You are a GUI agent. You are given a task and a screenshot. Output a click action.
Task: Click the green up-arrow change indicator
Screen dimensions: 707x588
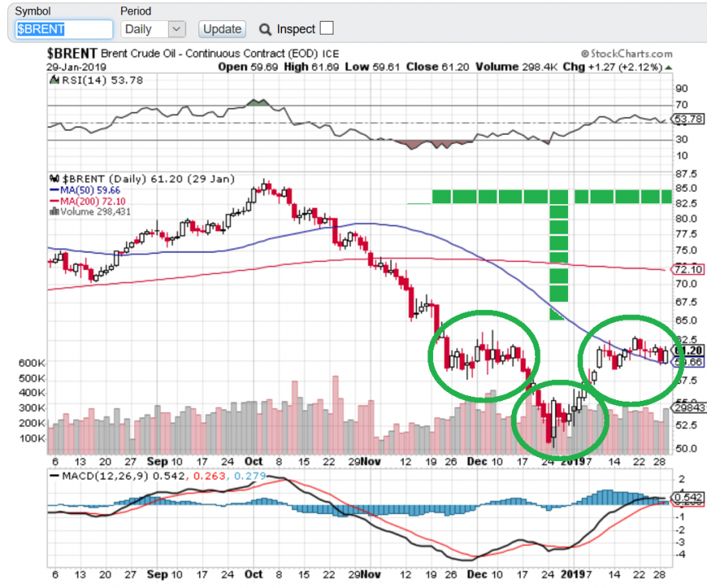click(668, 67)
